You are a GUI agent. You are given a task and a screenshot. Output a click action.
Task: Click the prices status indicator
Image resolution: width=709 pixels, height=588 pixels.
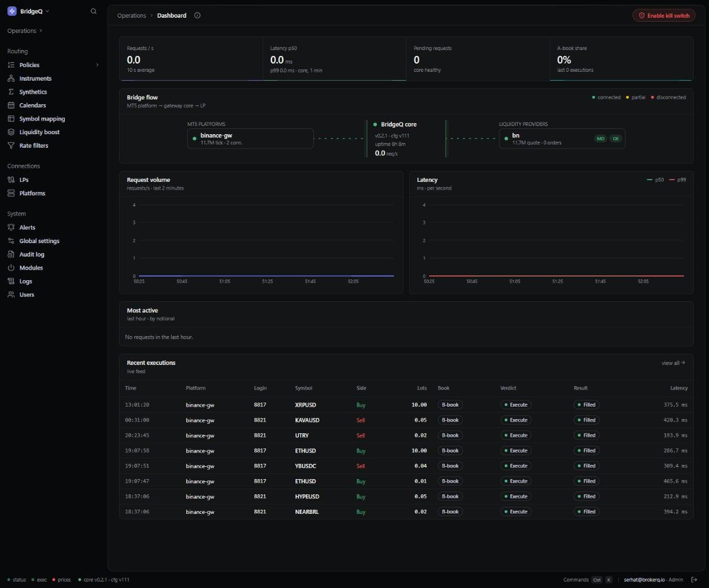tap(61, 580)
